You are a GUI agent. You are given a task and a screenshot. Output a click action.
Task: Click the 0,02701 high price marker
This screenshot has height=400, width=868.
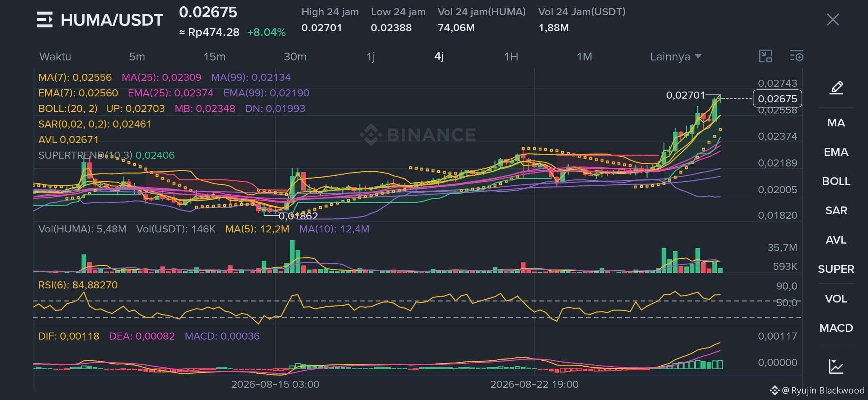(685, 95)
